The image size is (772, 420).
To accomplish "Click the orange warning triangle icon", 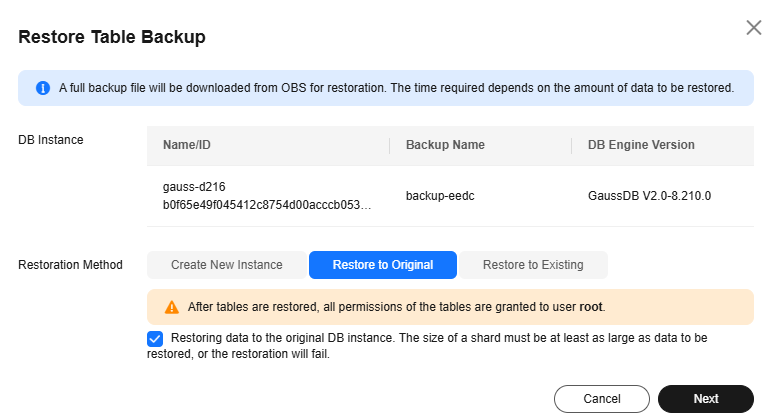I will click(171, 307).
